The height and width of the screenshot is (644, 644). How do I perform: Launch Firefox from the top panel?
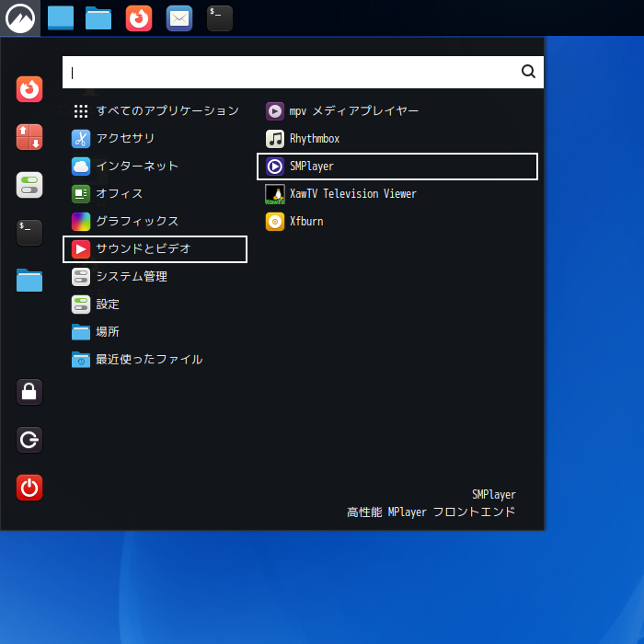tap(139, 18)
